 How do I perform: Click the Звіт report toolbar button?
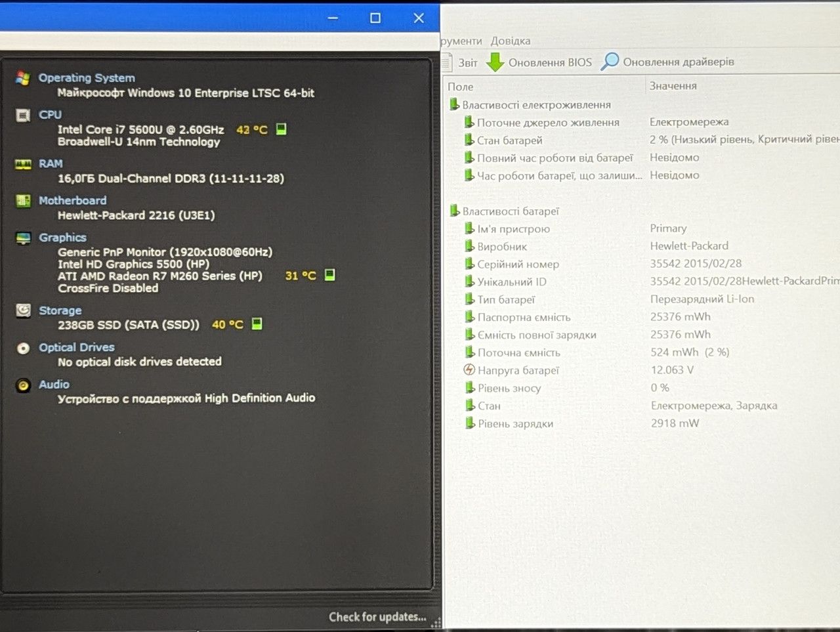pos(459,63)
